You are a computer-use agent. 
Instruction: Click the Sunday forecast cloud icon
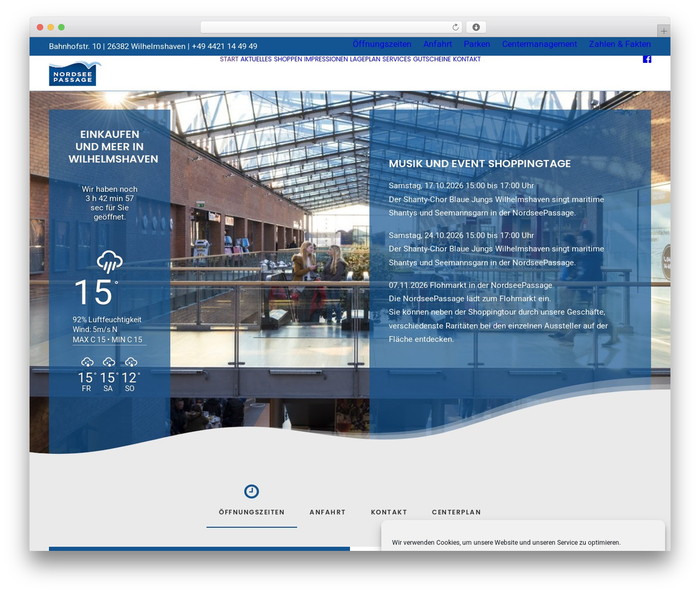(x=131, y=362)
